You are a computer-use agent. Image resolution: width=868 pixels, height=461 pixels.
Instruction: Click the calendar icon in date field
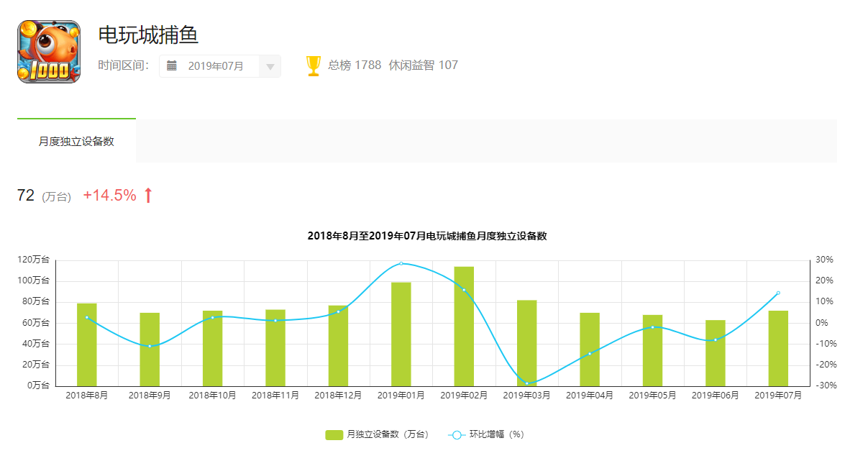172,66
